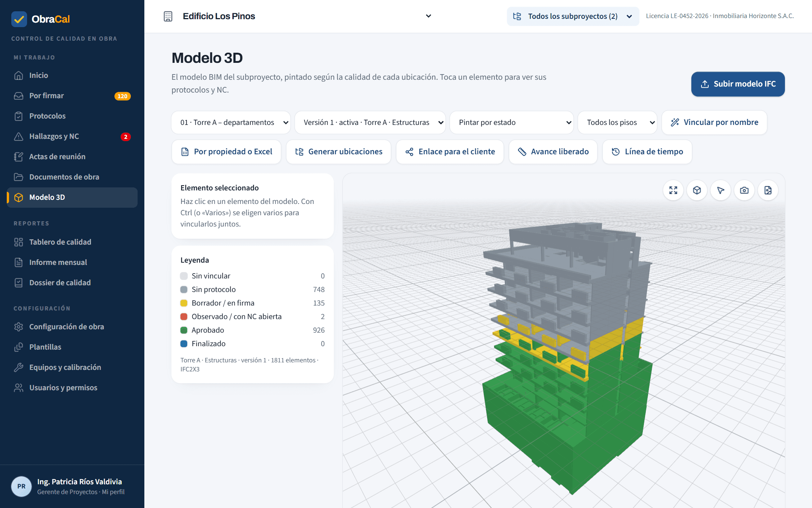Open the 01 · Torre A – departamentos dropdown

[231, 122]
